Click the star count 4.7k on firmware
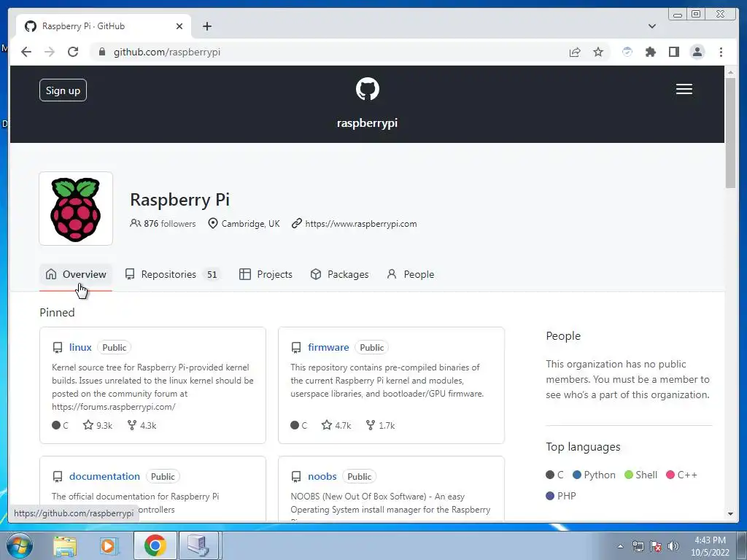 tap(336, 425)
